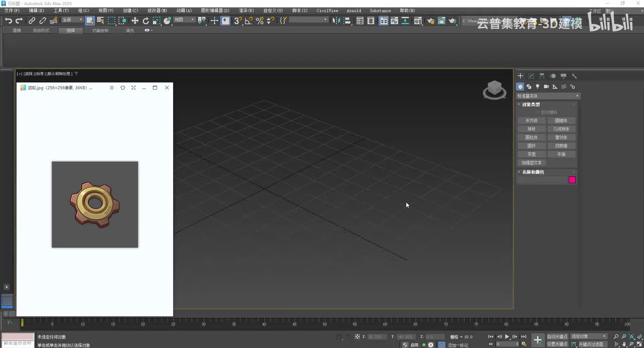Click the pink object color swatch
The image size is (644, 348).
572,180
